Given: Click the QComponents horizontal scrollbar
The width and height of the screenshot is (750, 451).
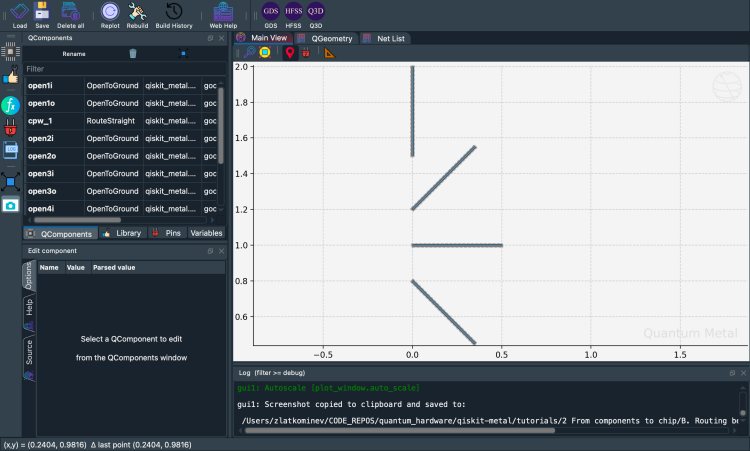Looking at the screenshot, I should point(77,220).
